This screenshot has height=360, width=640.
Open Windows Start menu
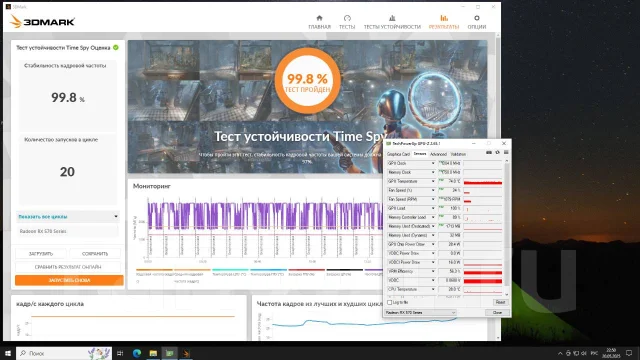8,353
